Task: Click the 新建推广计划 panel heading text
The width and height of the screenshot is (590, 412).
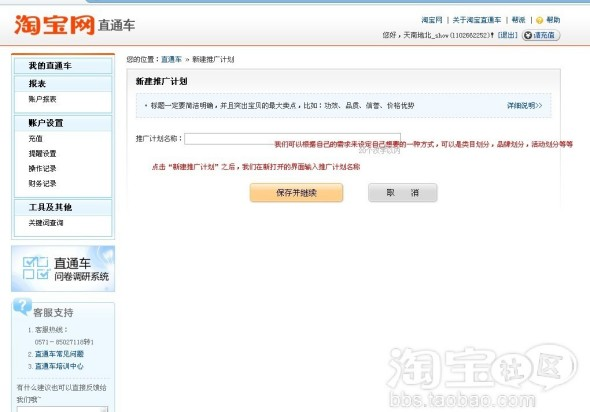Action: coord(161,81)
